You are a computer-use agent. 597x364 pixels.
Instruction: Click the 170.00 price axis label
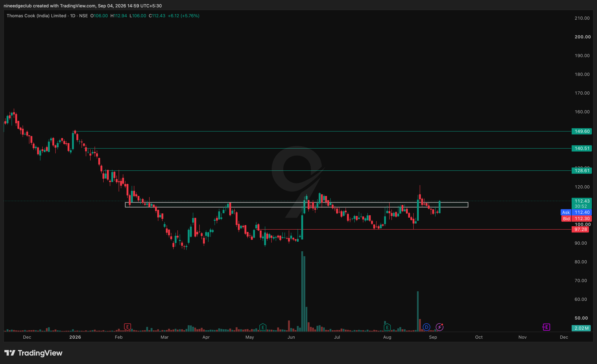[582, 93]
